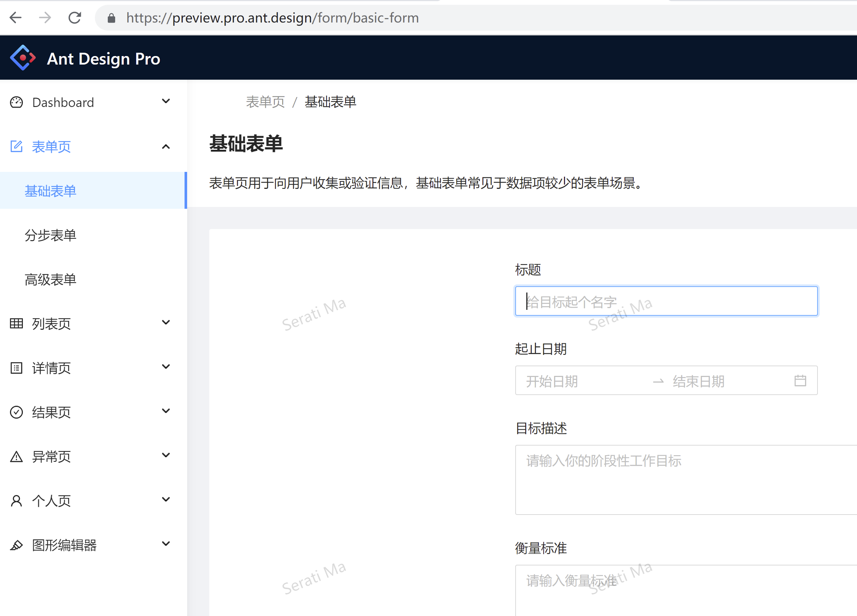The image size is (857, 616).
Task: Click the browser forward arrow
Action: (x=45, y=17)
